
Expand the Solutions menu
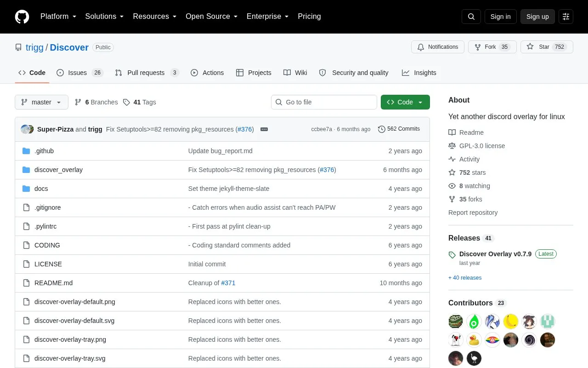point(105,17)
